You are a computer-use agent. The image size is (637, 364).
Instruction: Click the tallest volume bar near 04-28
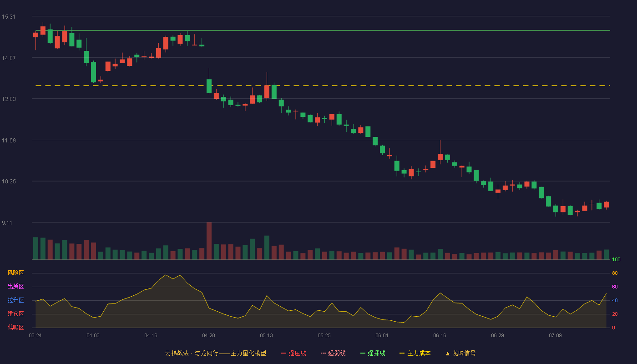(x=209, y=241)
